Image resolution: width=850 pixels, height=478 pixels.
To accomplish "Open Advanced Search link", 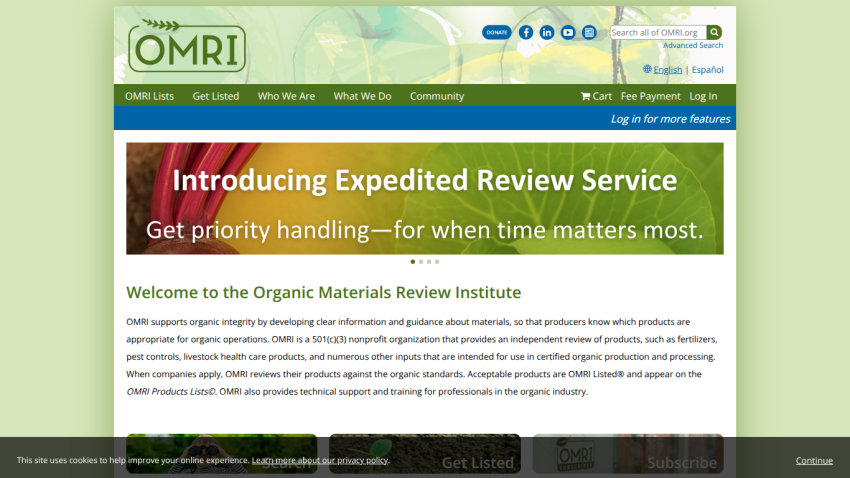I will click(x=693, y=46).
